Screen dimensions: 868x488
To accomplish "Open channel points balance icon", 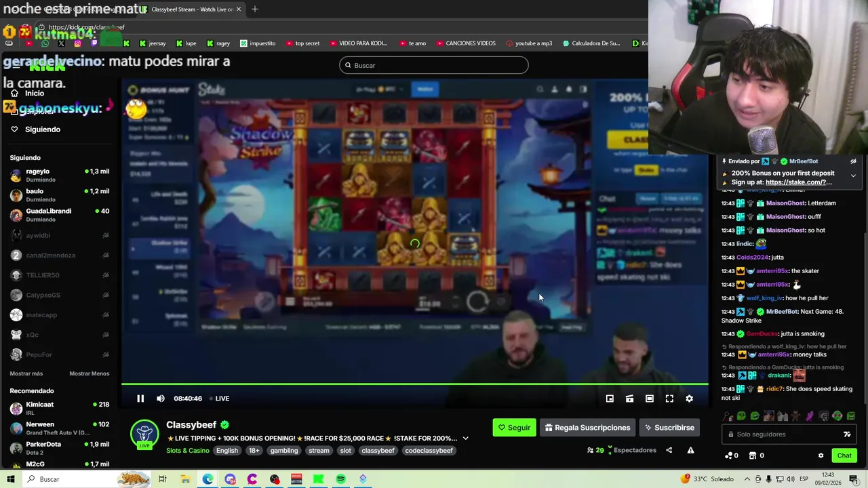I will tap(732, 455).
